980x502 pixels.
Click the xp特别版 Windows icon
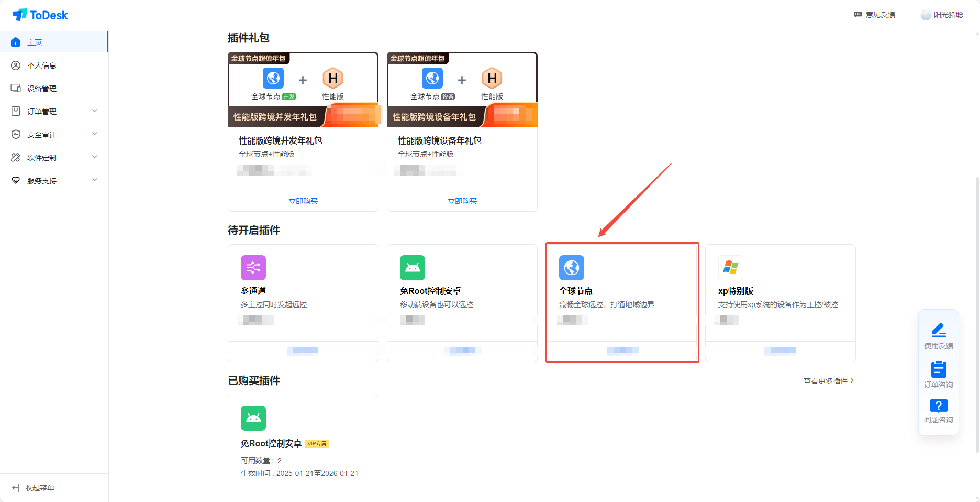point(731,268)
